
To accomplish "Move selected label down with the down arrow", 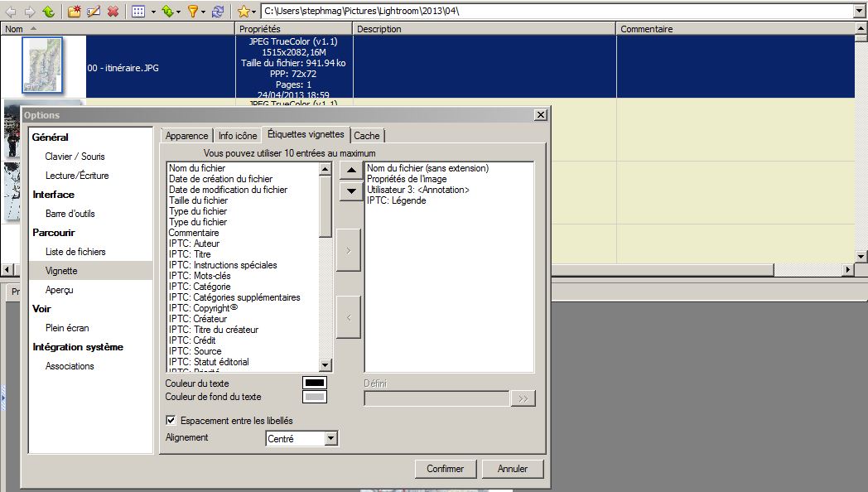I will point(350,190).
